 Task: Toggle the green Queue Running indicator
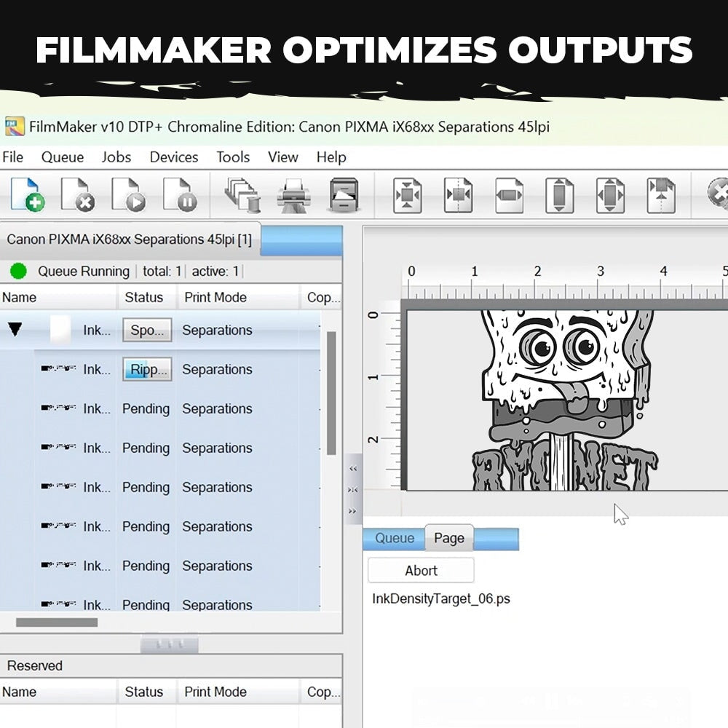coord(18,270)
